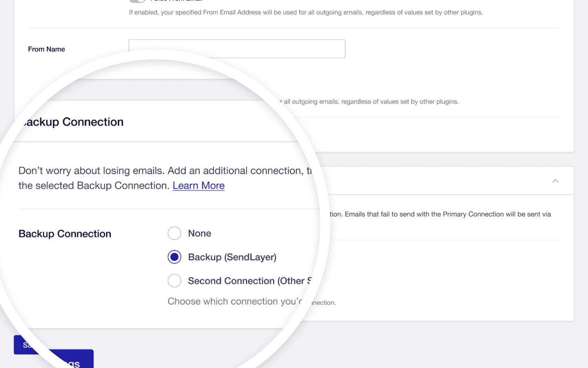Click the "Backup (SendLayer)" option text label
The width and height of the screenshot is (588, 368).
point(232,257)
